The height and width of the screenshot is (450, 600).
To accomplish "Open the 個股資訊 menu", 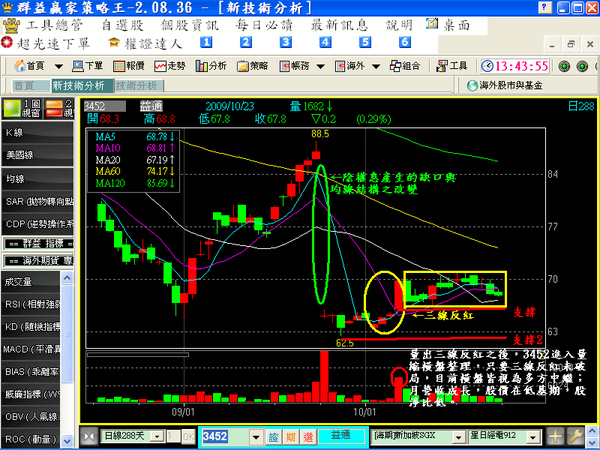I will tap(190, 25).
